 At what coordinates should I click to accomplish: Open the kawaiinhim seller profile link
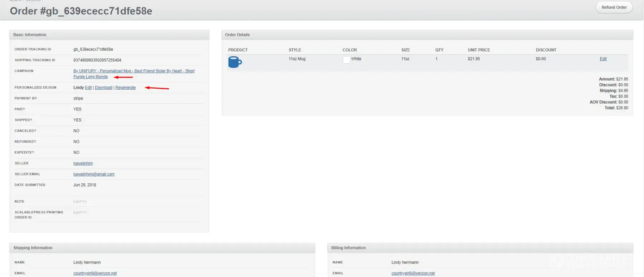pyautogui.click(x=83, y=163)
